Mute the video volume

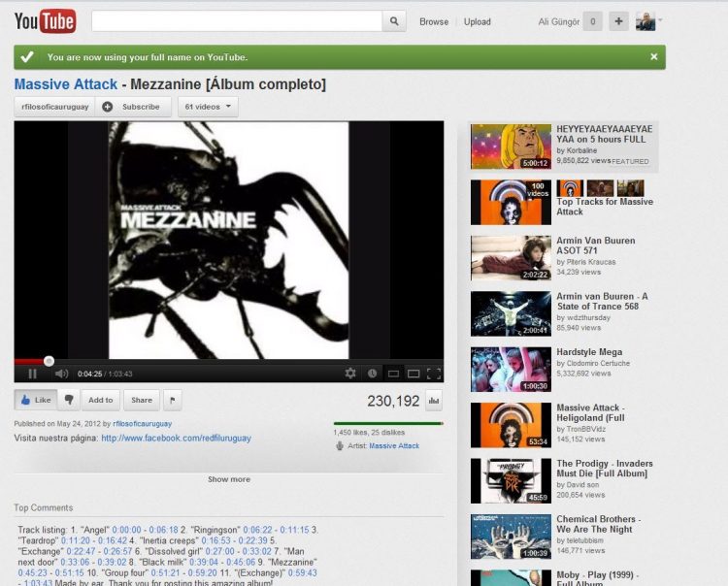(x=61, y=374)
